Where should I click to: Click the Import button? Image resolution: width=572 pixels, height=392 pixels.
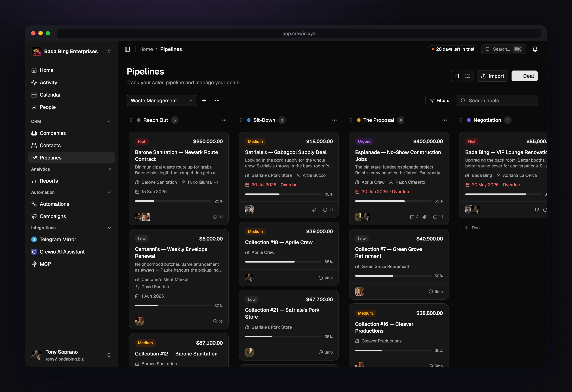(492, 76)
